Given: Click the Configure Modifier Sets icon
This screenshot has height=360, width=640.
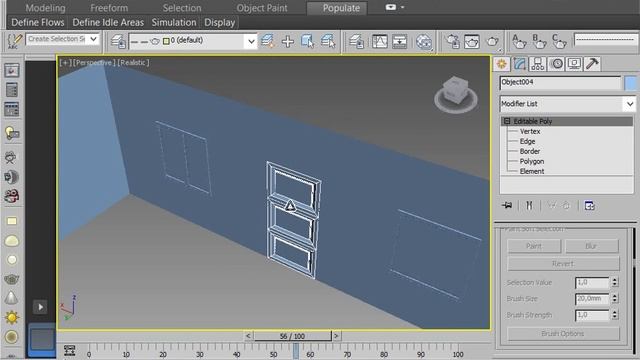Looking at the screenshot, I should tap(589, 205).
